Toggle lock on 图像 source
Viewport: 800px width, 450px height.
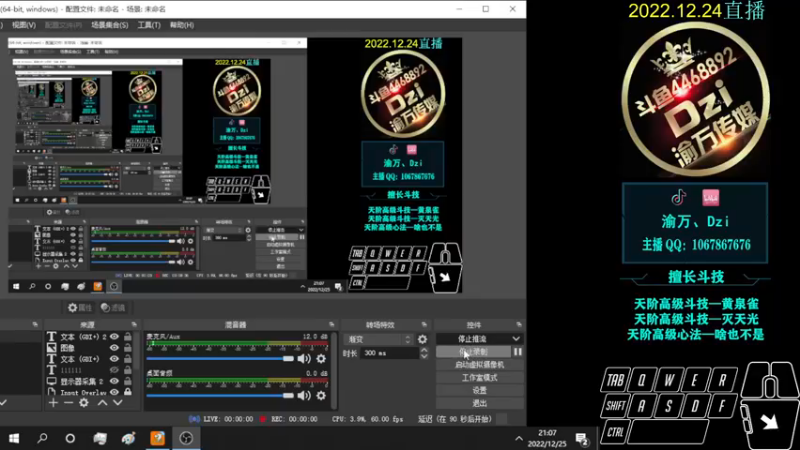(128, 348)
